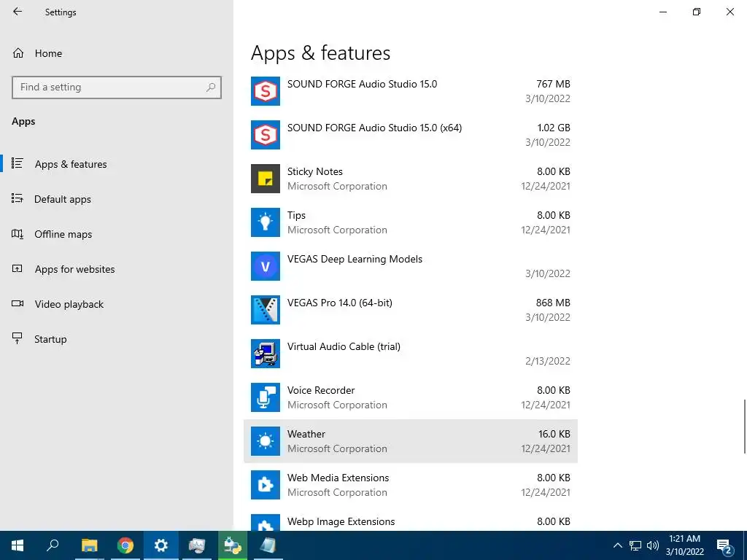Go back with the Settings back arrow

pyautogui.click(x=18, y=12)
